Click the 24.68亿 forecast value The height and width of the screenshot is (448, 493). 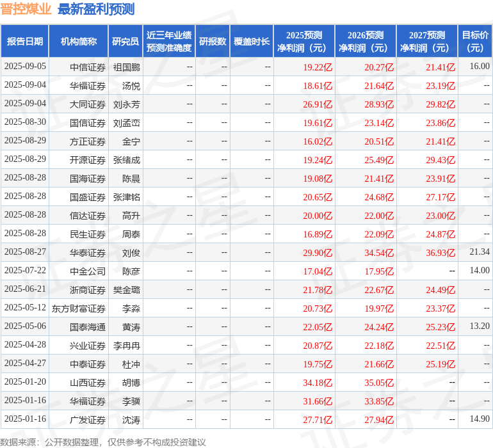coord(379,197)
